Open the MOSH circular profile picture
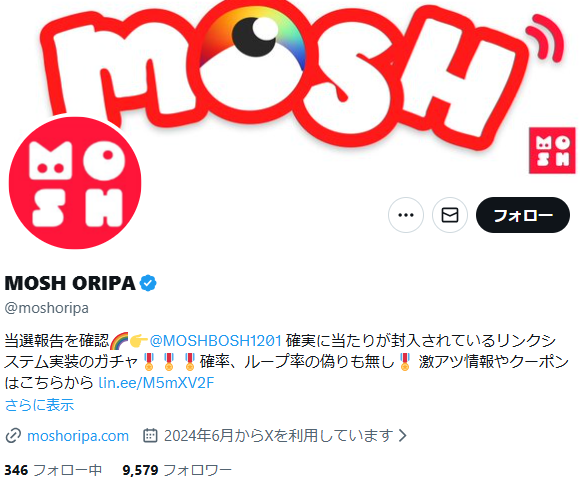The image size is (580, 484). tap(75, 183)
